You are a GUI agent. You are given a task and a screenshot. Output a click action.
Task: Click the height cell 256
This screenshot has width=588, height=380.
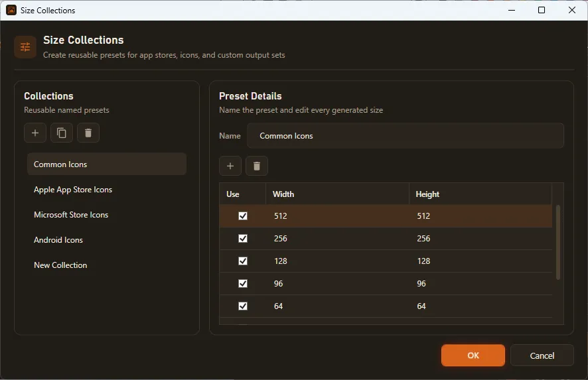pyautogui.click(x=480, y=238)
